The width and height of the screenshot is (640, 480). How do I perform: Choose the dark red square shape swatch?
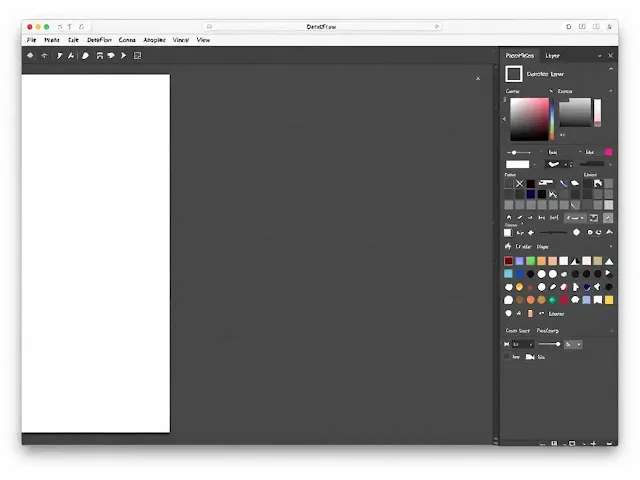point(508,261)
